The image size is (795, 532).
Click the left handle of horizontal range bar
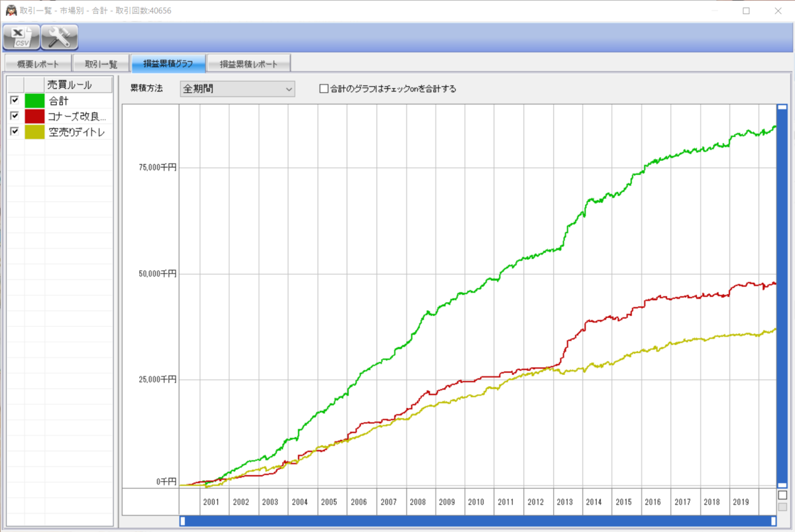[x=183, y=521]
